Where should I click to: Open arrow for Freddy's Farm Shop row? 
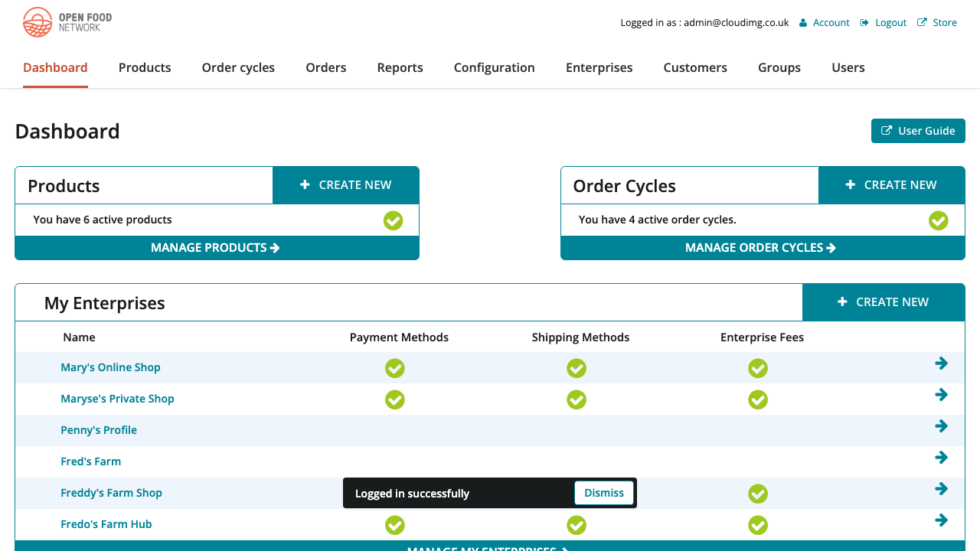pos(941,489)
